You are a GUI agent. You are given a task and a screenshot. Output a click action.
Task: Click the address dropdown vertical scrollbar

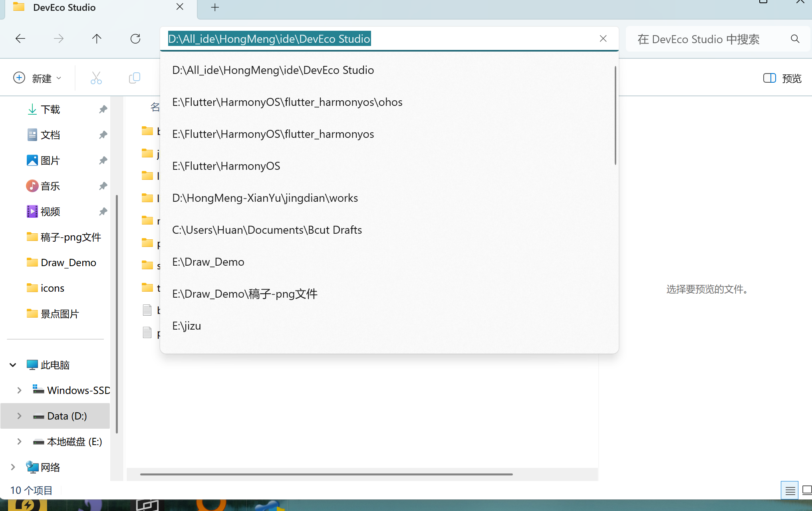tap(615, 116)
